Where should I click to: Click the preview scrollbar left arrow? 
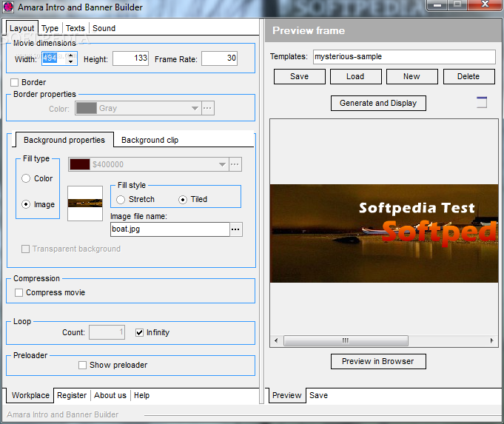click(x=276, y=340)
